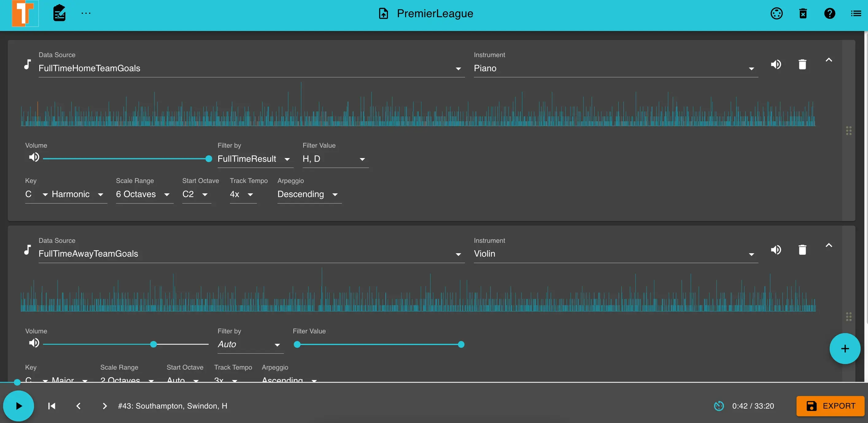Expand the FullTimeResult Filter by dropdown

coord(287,159)
